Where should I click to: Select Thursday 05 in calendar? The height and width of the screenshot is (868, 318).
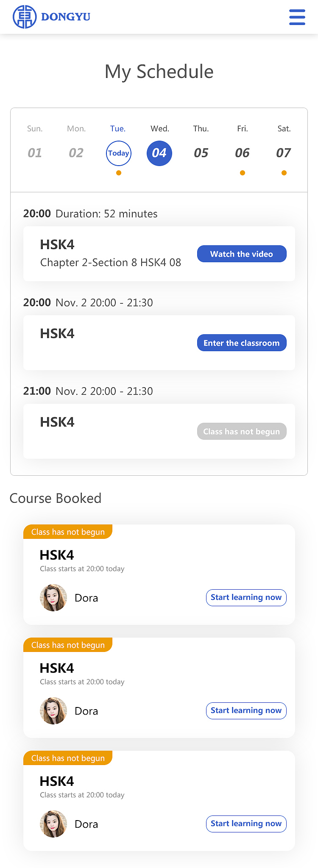coord(201,153)
